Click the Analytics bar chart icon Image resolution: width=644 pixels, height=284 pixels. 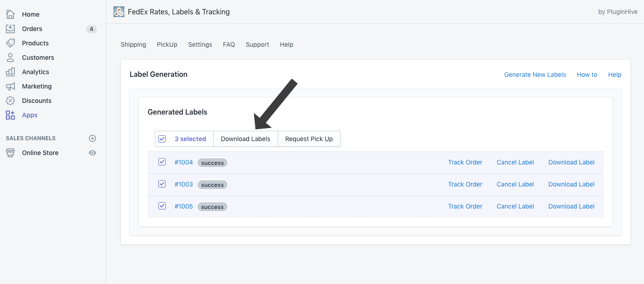[x=10, y=72]
